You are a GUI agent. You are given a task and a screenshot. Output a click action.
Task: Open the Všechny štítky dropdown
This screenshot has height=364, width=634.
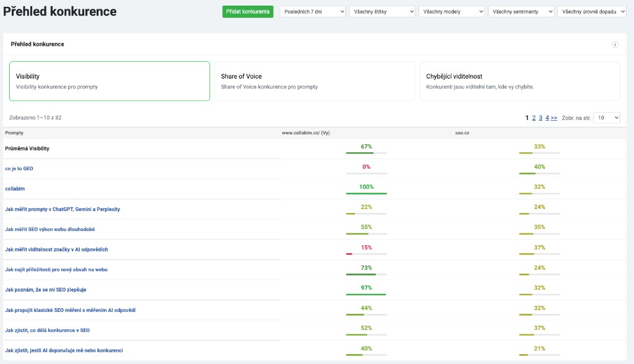tap(383, 12)
